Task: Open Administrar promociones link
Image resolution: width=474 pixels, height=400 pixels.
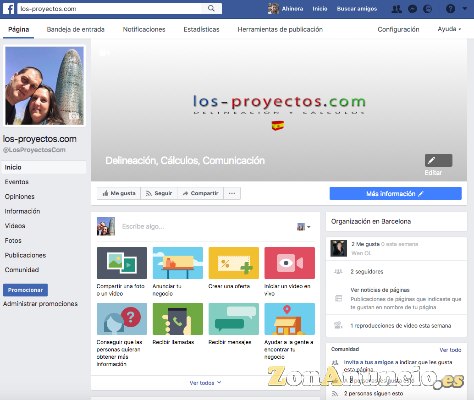Action: point(40,304)
